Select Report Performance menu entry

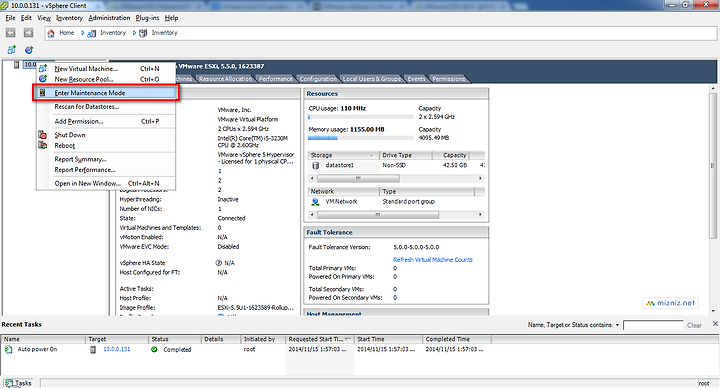[106, 169]
